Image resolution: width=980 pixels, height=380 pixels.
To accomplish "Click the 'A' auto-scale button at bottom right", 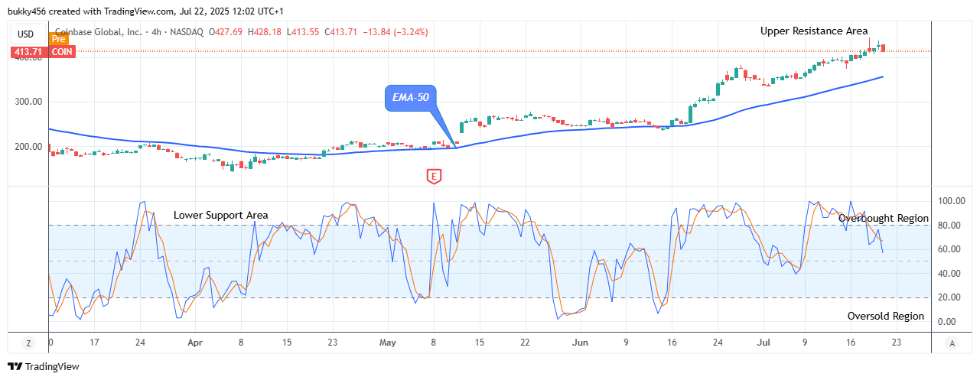I will 951,343.
